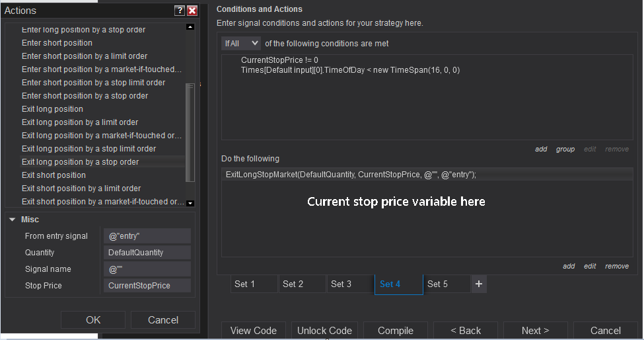
Task: Switch to Set 5 tab
Action: (447, 284)
